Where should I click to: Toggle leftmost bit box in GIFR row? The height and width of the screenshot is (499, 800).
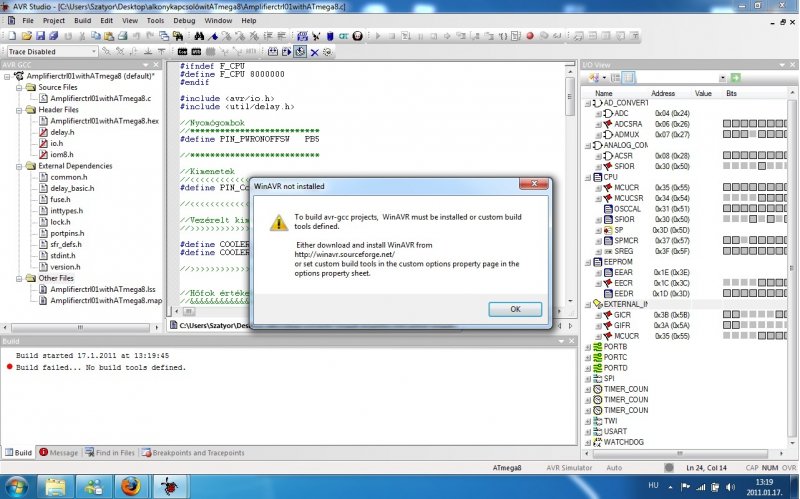(727, 325)
